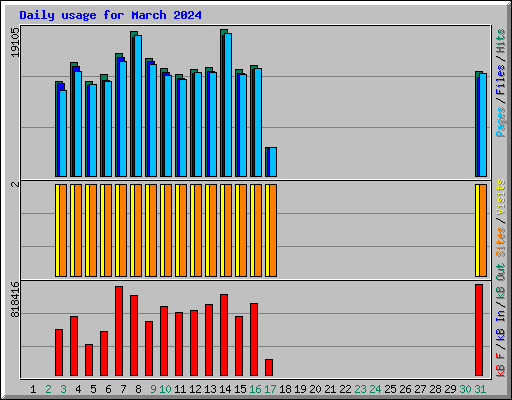Image resolution: width=512 pixels, height=400 pixels.
Task: Click the red kB bar for day 12
Action: (x=194, y=343)
